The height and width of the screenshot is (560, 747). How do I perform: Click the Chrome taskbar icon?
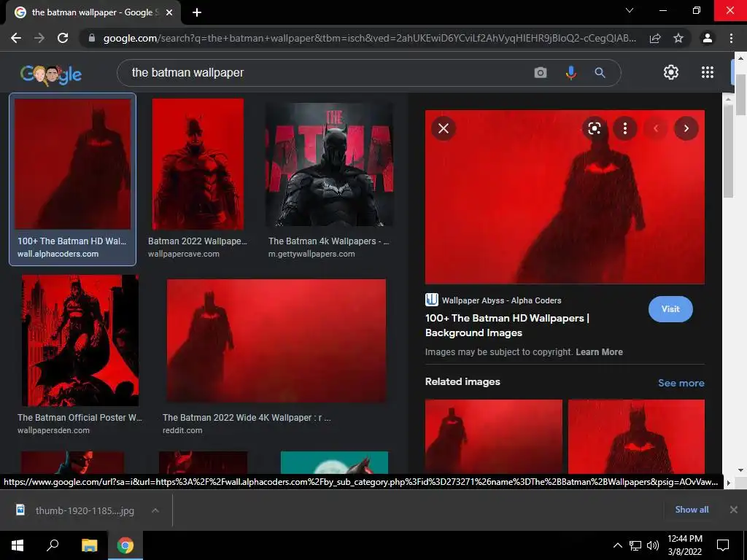point(125,545)
